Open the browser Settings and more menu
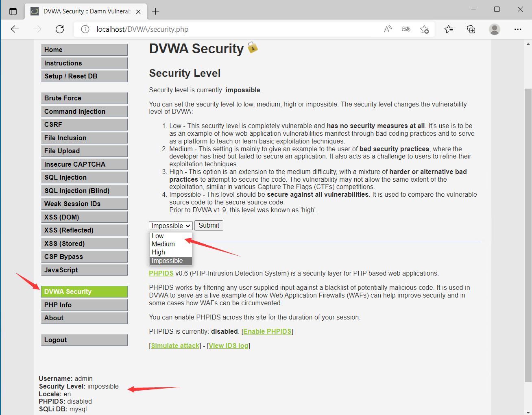 (x=518, y=29)
